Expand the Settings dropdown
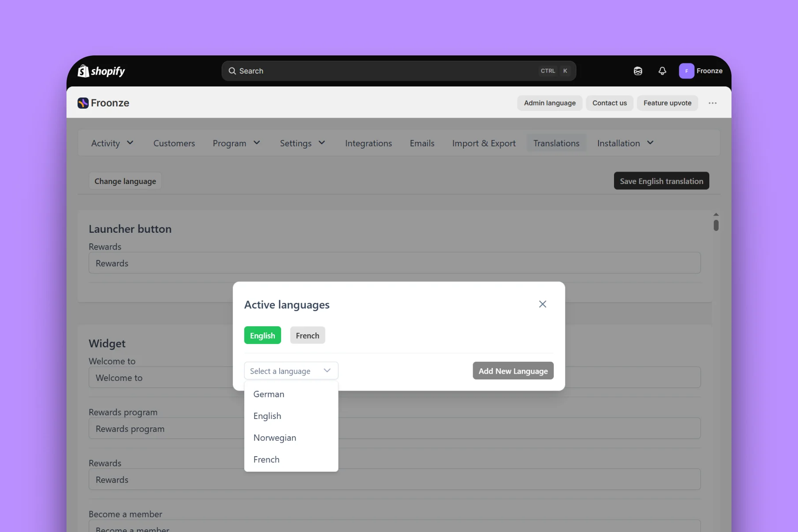This screenshot has height=532, width=798. (x=303, y=143)
